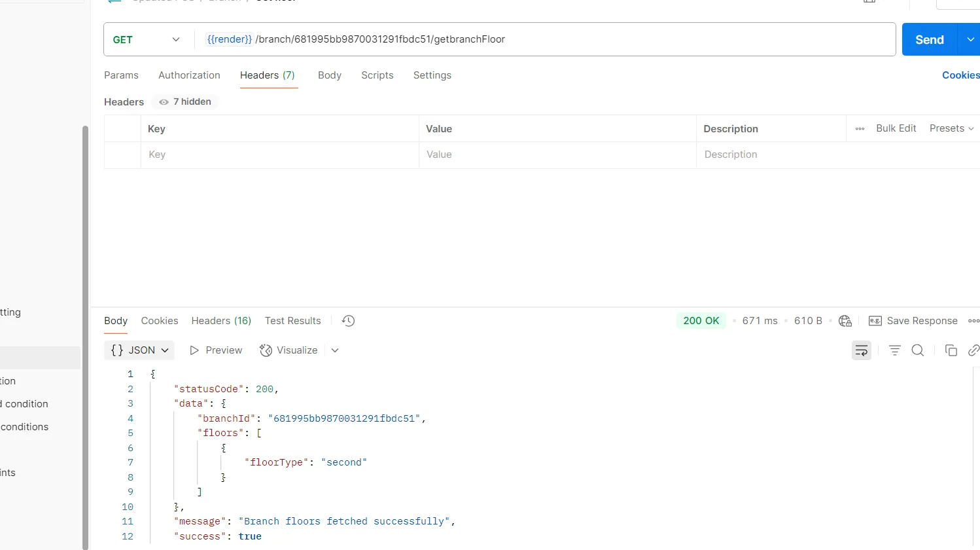
Task: Click the response link icon
Action: 973,351
